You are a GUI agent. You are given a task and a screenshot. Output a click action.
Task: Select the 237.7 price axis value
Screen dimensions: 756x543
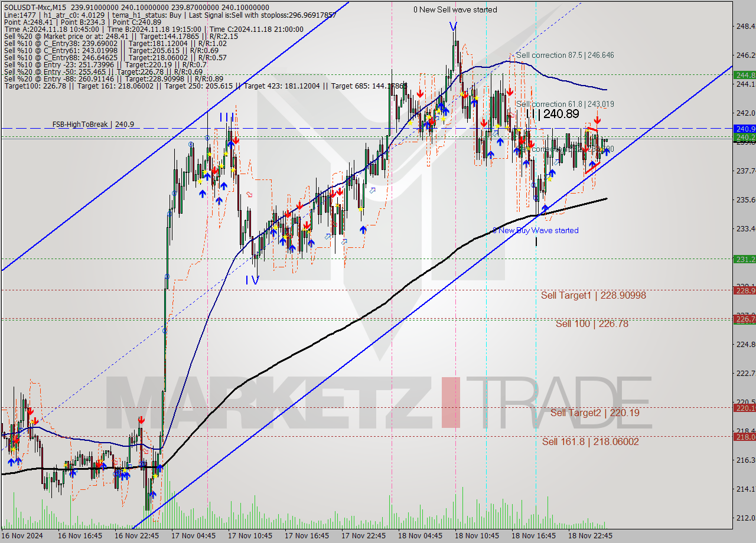745,171
